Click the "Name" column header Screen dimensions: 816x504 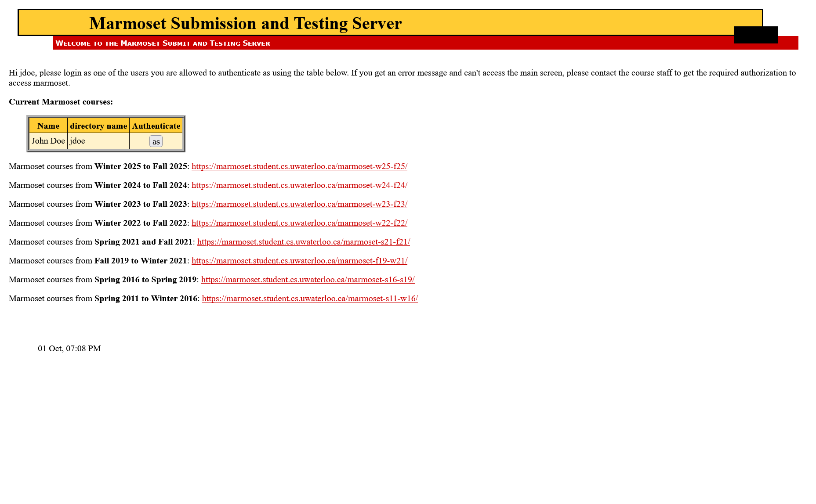(48, 126)
